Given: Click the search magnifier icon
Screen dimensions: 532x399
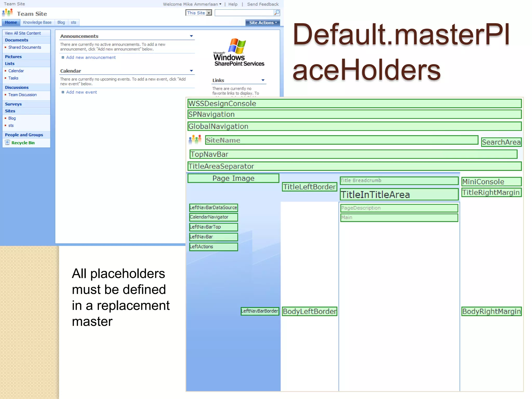Looking at the screenshot, I should click(277, 12).
